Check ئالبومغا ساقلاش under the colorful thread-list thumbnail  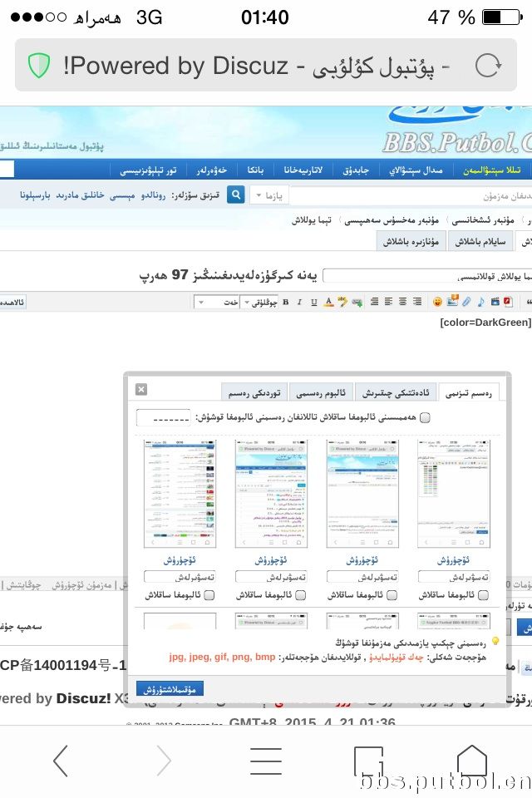click(x=301, y=595)
